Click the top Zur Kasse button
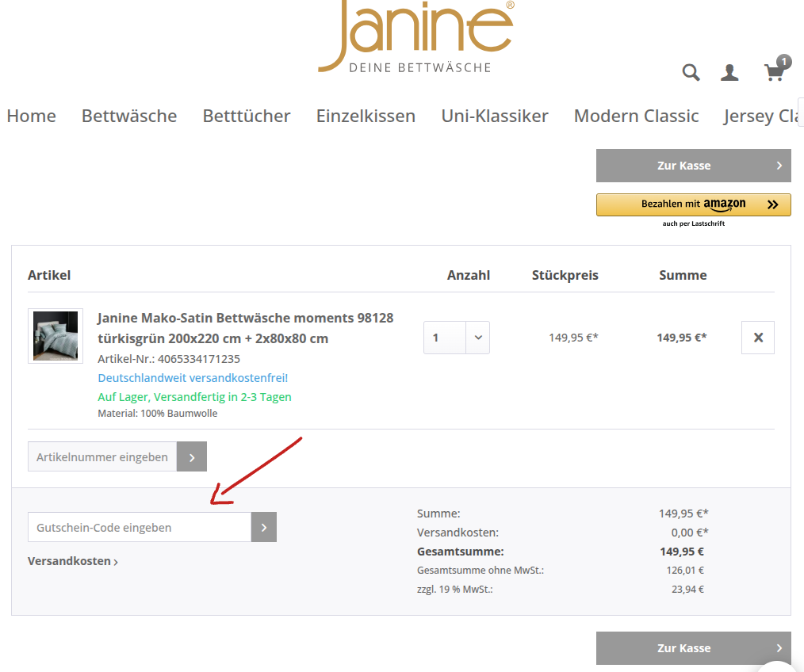804x672 pixels. [693, 166]
